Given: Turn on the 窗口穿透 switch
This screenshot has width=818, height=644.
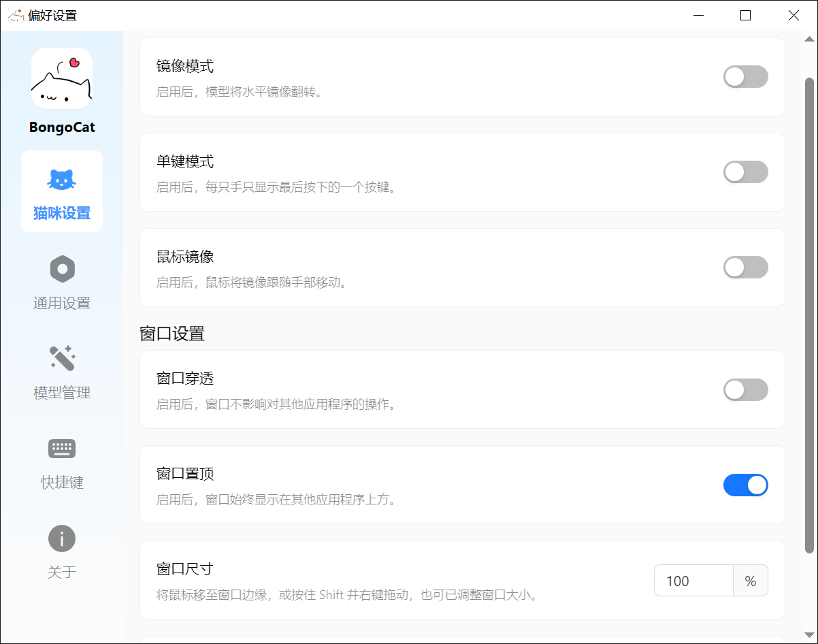Looking at the screenshot, I should pos(746,390).
